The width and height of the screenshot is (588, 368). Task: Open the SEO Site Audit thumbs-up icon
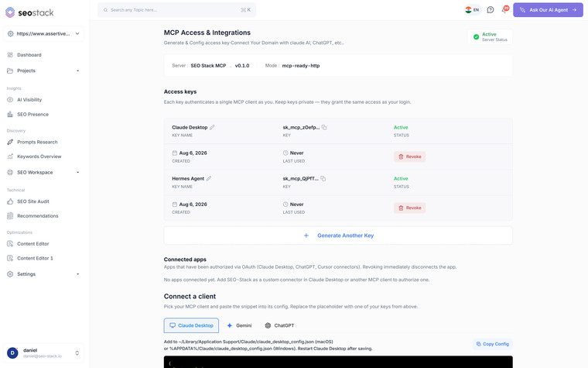10,201
